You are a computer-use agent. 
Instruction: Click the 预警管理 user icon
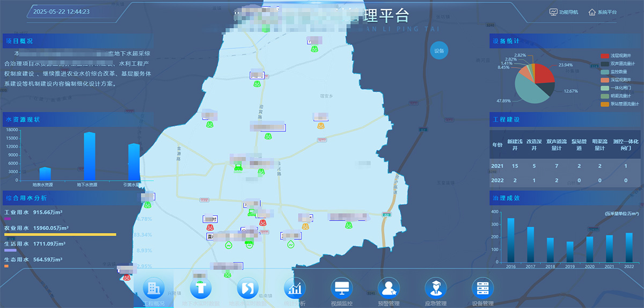tap(389, 288)
